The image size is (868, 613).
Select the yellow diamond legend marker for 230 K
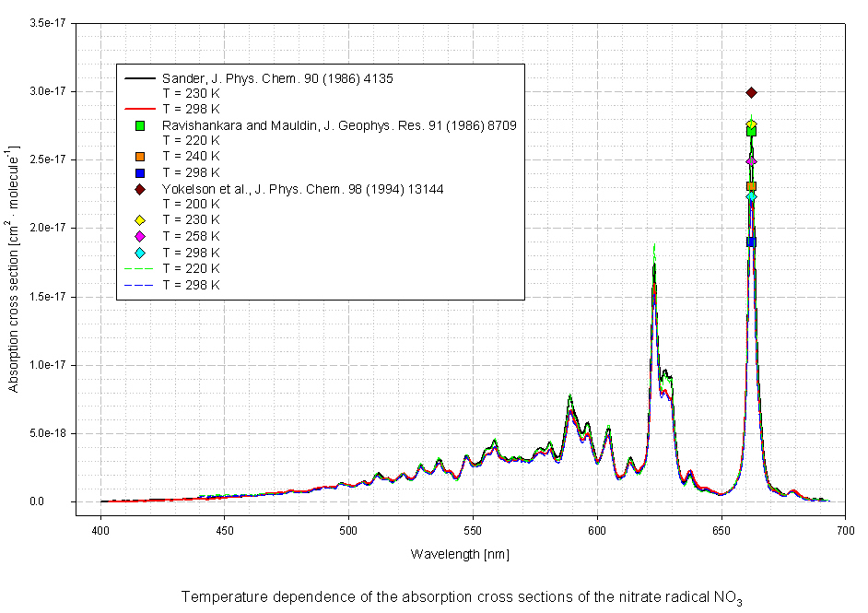click(140, 220)
